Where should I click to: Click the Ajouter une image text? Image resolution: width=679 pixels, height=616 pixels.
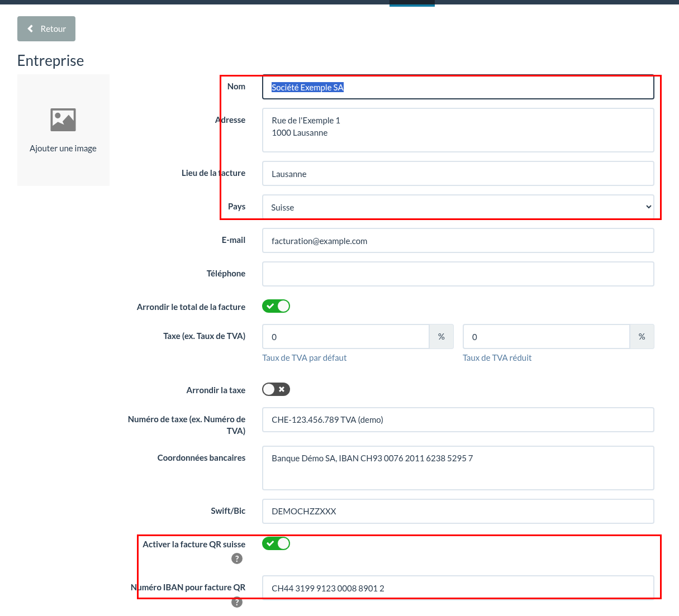[63, 149]
